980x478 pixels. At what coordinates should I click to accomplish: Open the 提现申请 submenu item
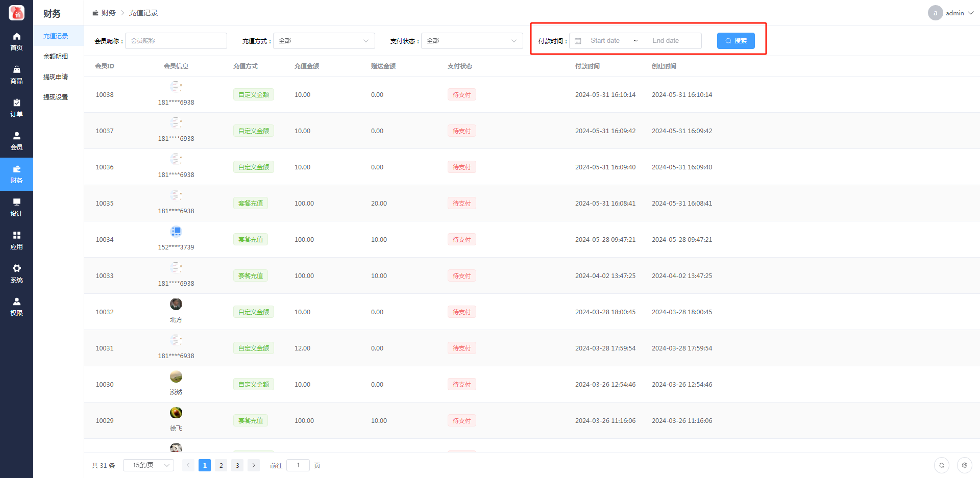click(x=56, y=77)
